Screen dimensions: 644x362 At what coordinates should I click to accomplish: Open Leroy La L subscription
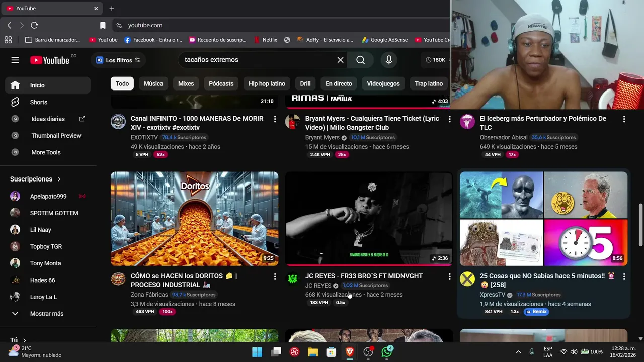[x=48, y=297]
